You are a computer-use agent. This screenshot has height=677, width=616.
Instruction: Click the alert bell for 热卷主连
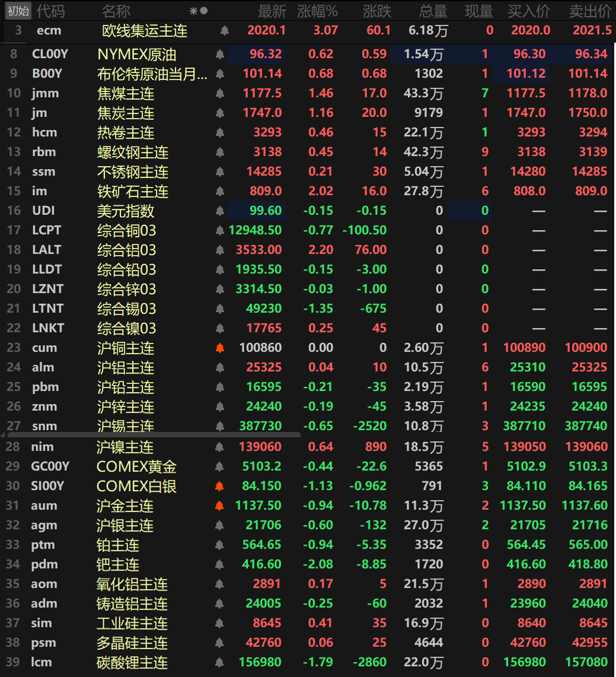coord(220,132)
